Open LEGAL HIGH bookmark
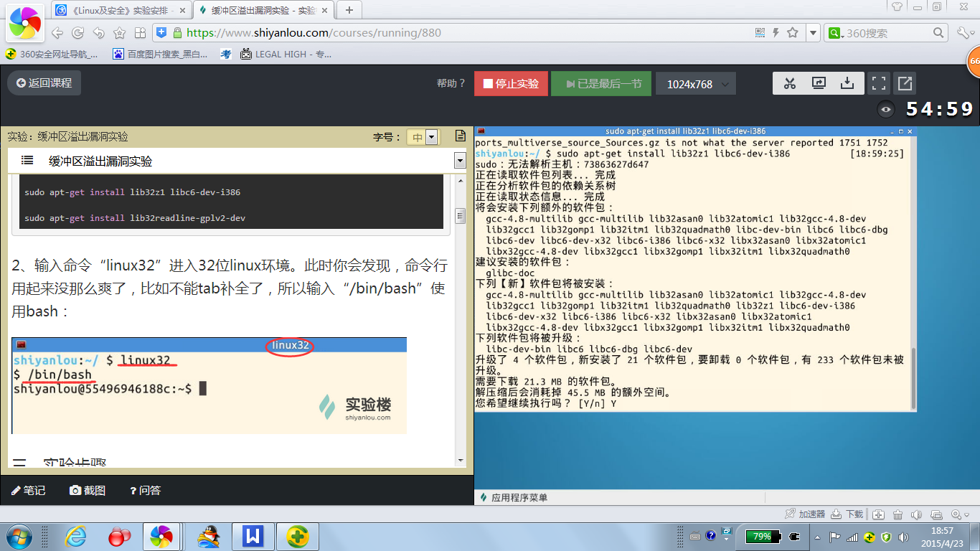The height and width of the screenshot is (551, 980). 286,54
